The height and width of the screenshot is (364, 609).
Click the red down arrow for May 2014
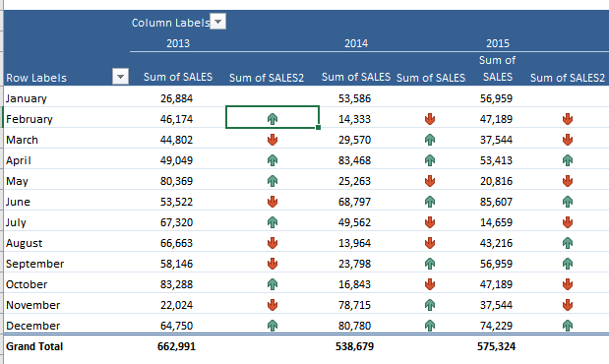click(430, 181)
